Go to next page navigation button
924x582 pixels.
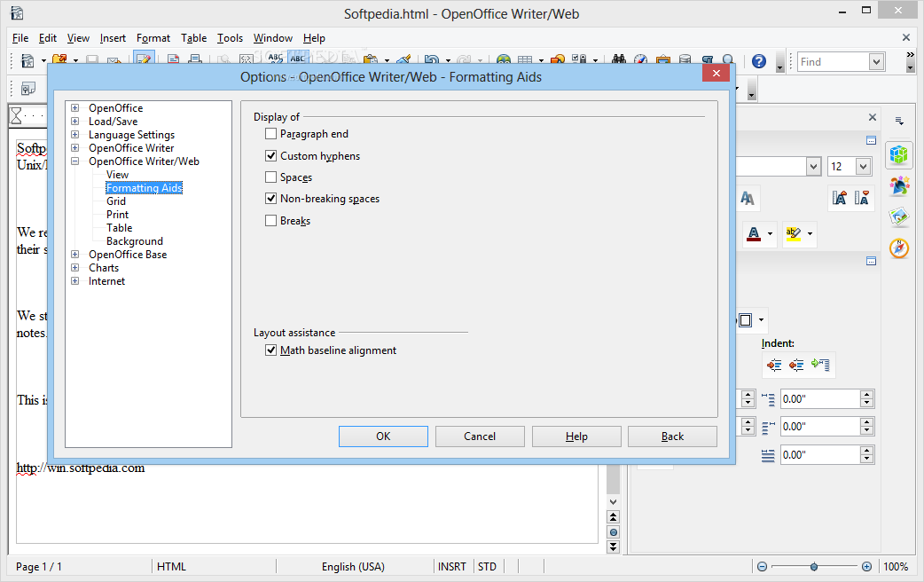(x=614, y=547)
